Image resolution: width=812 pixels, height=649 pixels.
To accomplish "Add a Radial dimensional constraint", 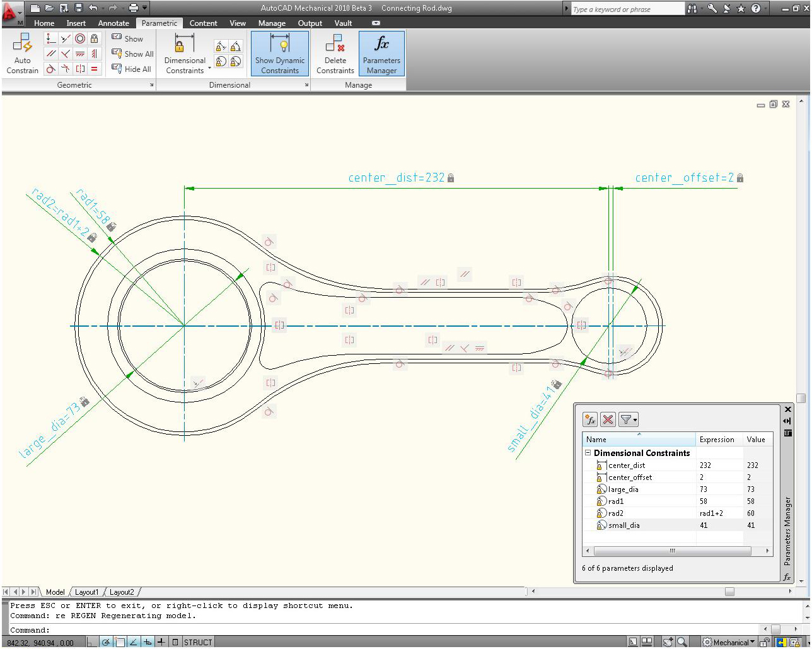I will [221, 61].
